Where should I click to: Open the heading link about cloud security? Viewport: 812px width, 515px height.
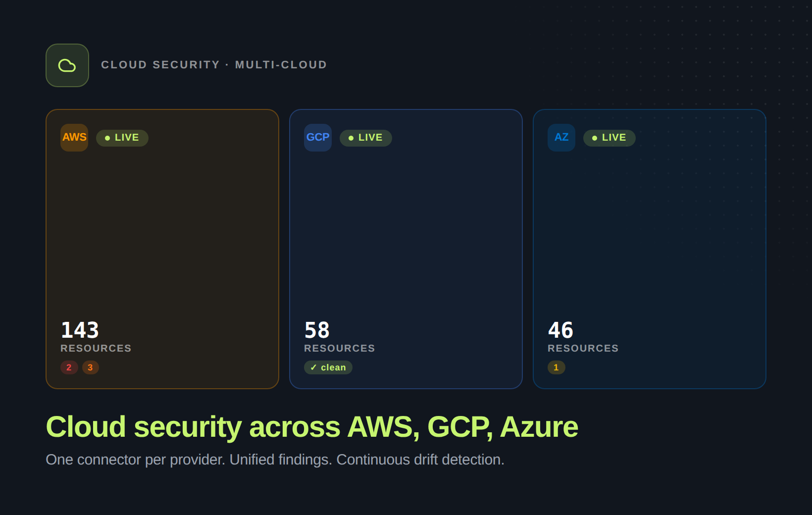311,426
